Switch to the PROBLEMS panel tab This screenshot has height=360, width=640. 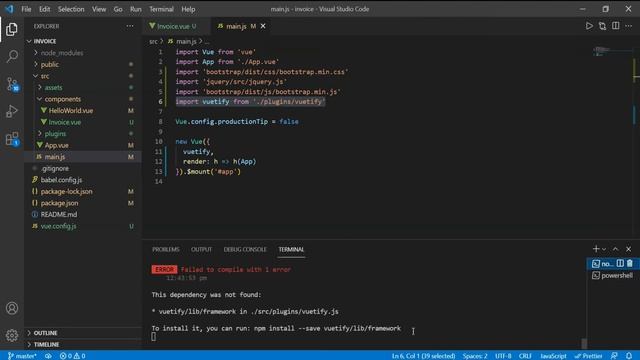tap(166, 249)
